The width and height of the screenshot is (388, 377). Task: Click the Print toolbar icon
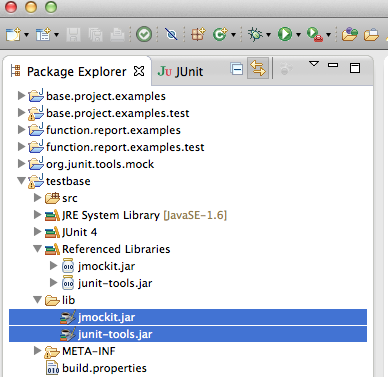click(117, 35)
